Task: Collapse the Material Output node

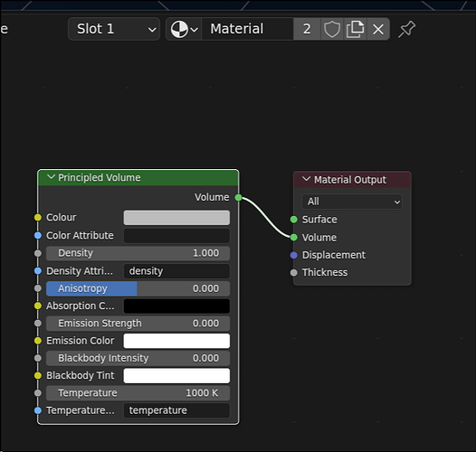Action: pyautogui.click(x=306, y=179)
